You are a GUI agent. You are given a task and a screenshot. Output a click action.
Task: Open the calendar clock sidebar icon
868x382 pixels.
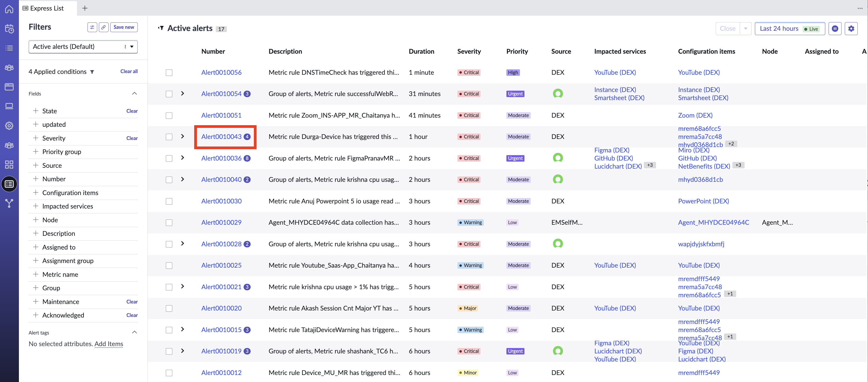pos(9,29)
